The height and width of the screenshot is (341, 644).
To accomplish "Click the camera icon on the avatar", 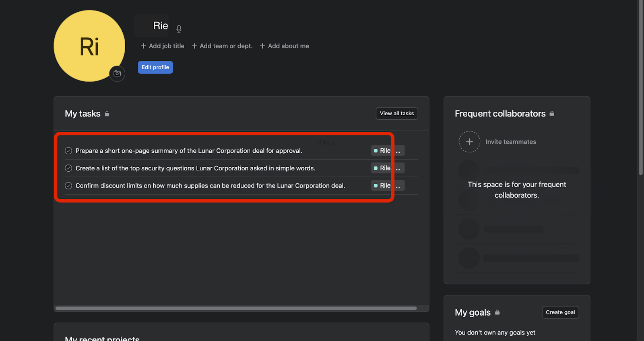I will coord(117,73).
